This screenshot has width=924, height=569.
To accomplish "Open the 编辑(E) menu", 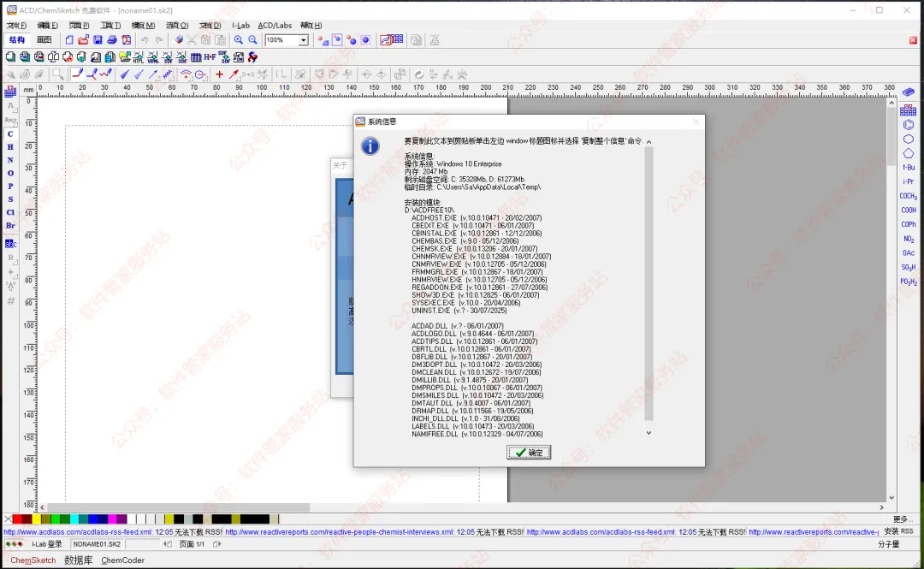I will click(47, 26).
